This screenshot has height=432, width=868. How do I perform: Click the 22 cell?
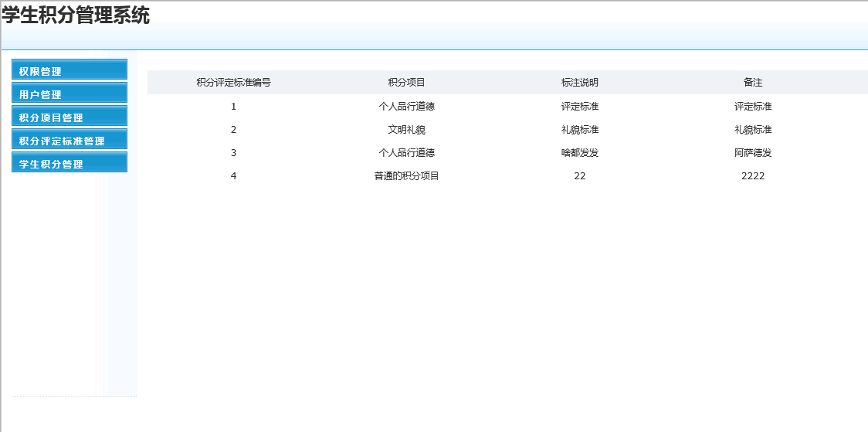pyautogui.click(x=580, y=176)
